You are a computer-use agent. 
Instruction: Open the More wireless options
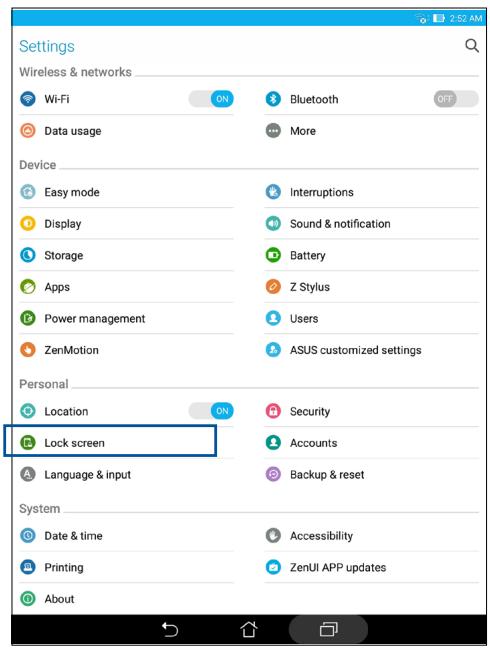(372, 131)
